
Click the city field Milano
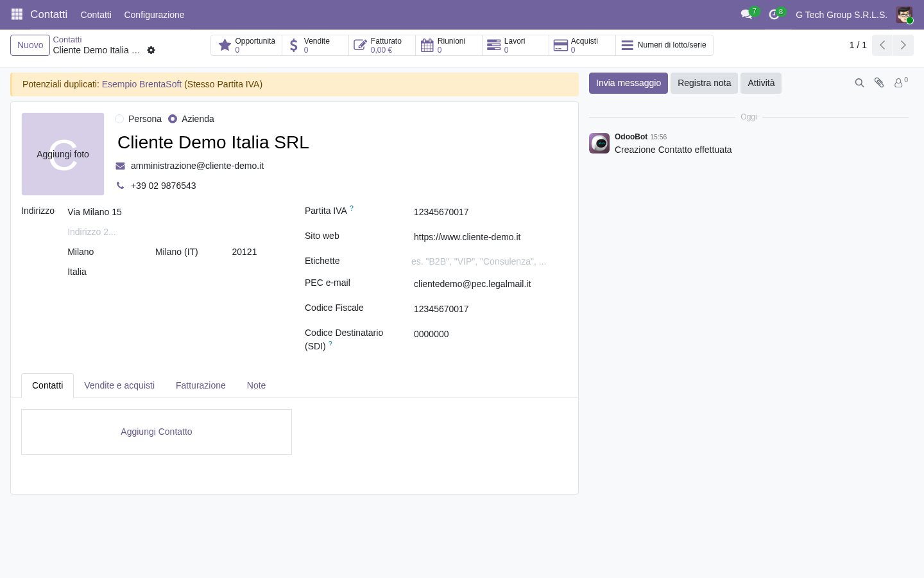click(x=108, y=252)
